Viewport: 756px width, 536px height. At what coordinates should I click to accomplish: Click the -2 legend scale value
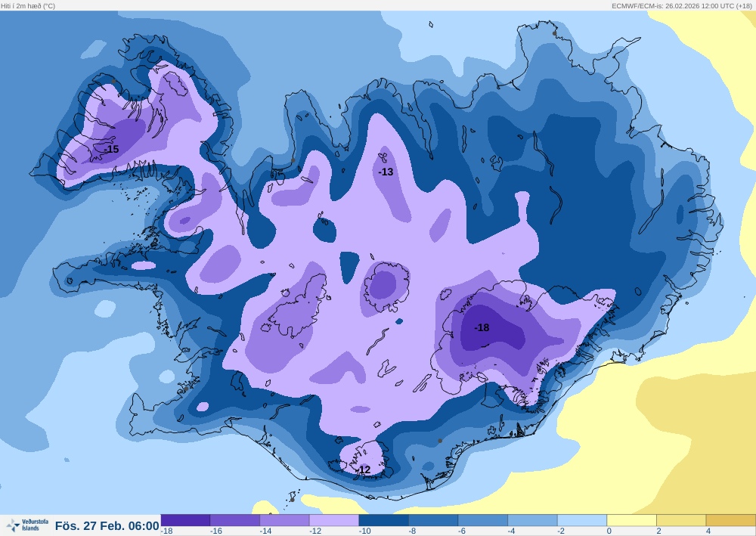point(561,531)
